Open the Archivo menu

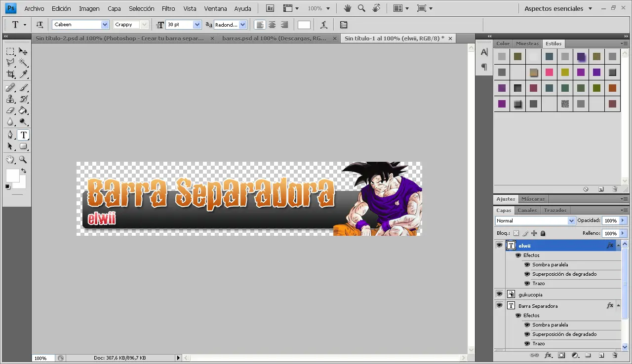click(34, 8)
